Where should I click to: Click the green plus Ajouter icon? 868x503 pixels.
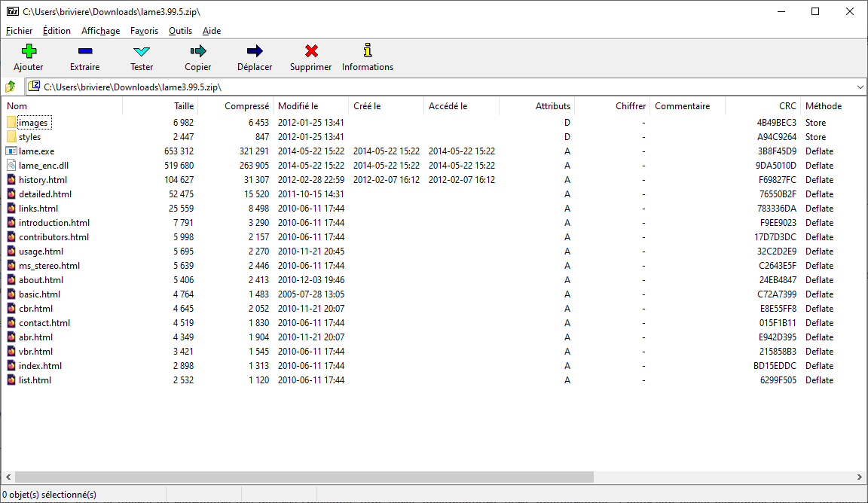29,51
